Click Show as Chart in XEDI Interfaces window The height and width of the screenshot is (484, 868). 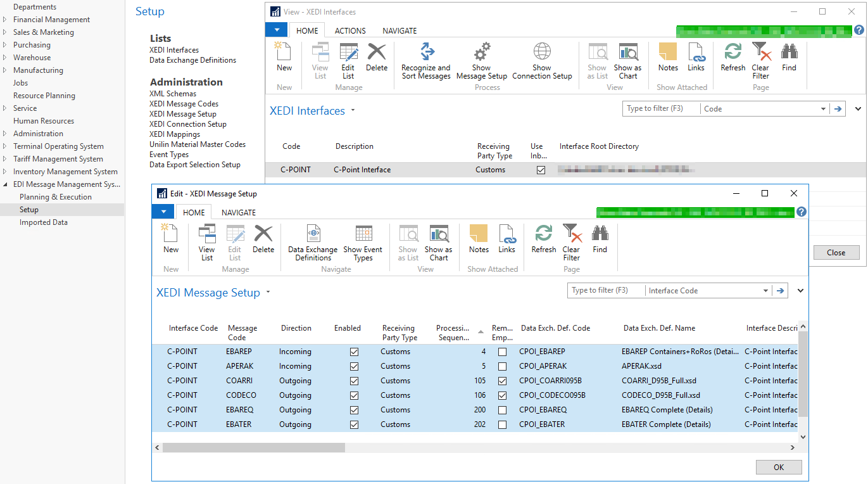[627, 61]
